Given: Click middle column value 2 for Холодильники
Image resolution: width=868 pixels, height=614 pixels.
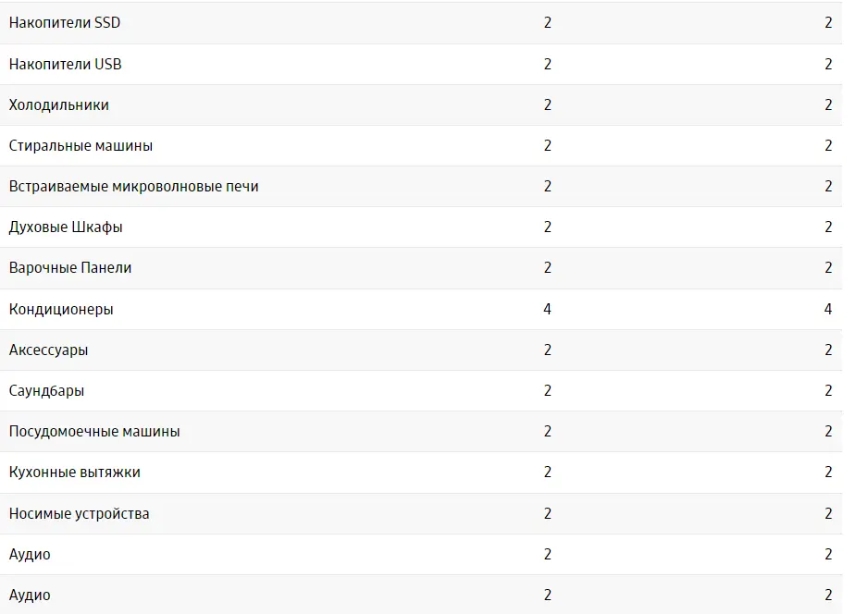Looking at the screenshot, I should click(x=548, y=105).
